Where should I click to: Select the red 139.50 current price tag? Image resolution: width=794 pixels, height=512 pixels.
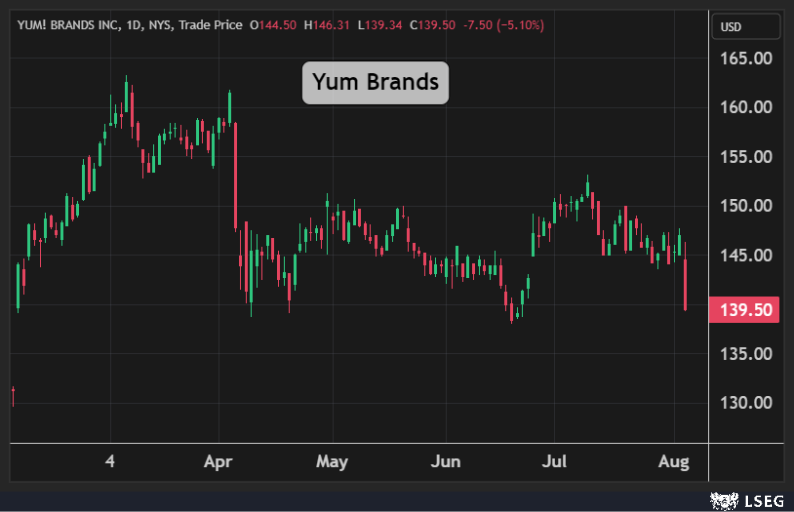click(x=742, y=310)
